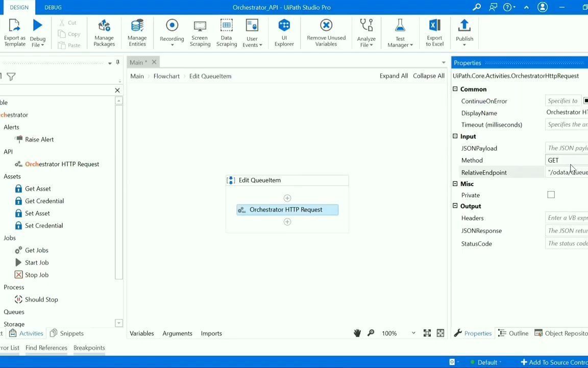The height and width of the screenshot is (368, 588).
Task: Click Export to Excel
Action: [435, 33]
